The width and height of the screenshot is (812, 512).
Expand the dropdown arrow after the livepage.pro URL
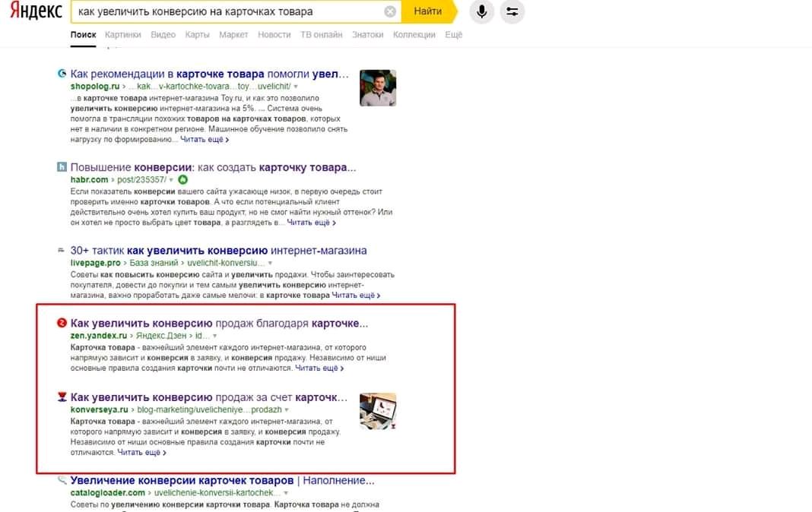tap(270, 263)
